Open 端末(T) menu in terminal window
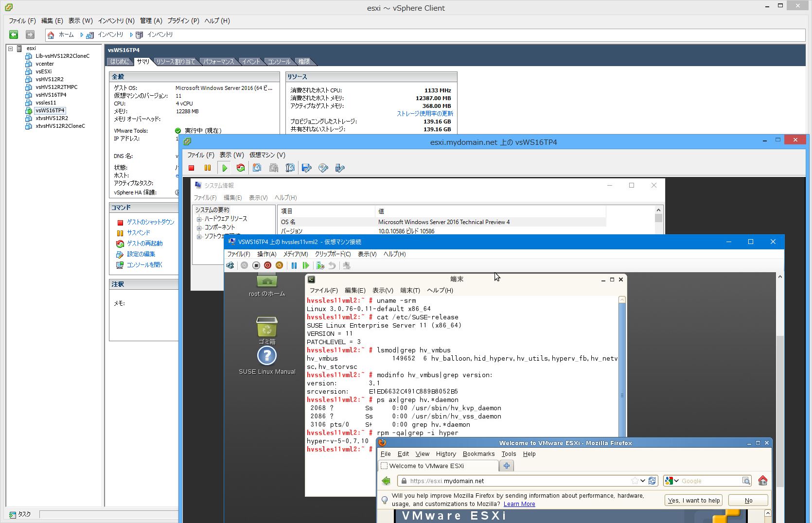 (x=410, y=290)
